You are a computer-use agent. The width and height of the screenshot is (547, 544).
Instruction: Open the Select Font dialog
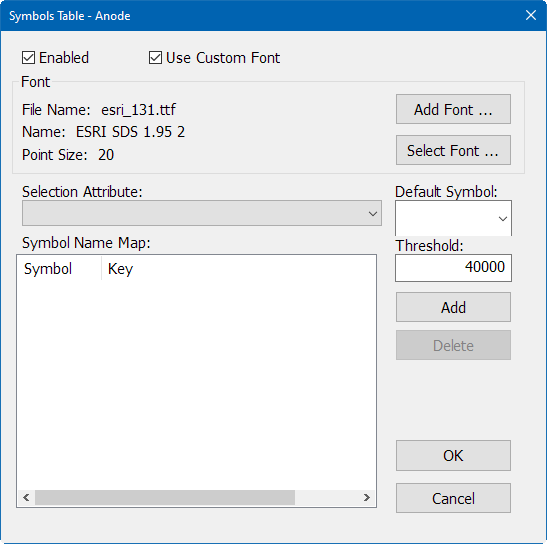(453, 150)
